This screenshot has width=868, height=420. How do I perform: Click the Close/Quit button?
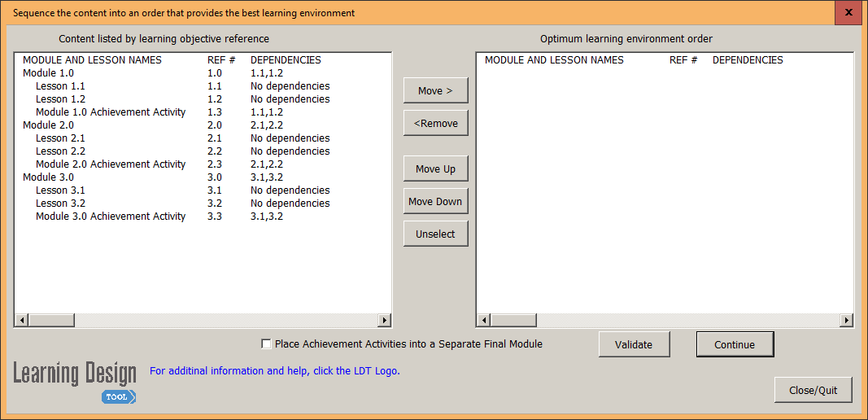pos(813,390)
